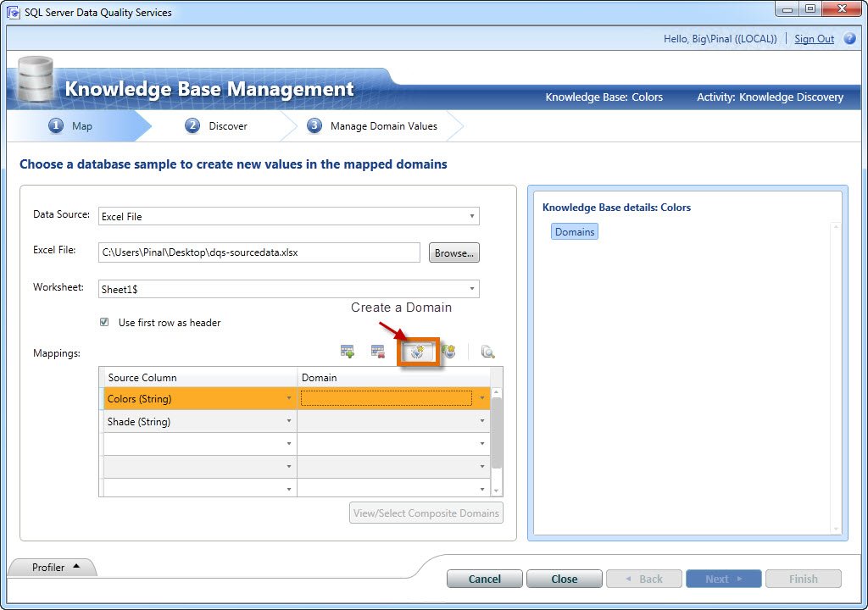Click the Next button
This screenshot has height=610, width=868.
tap(724, 579)
